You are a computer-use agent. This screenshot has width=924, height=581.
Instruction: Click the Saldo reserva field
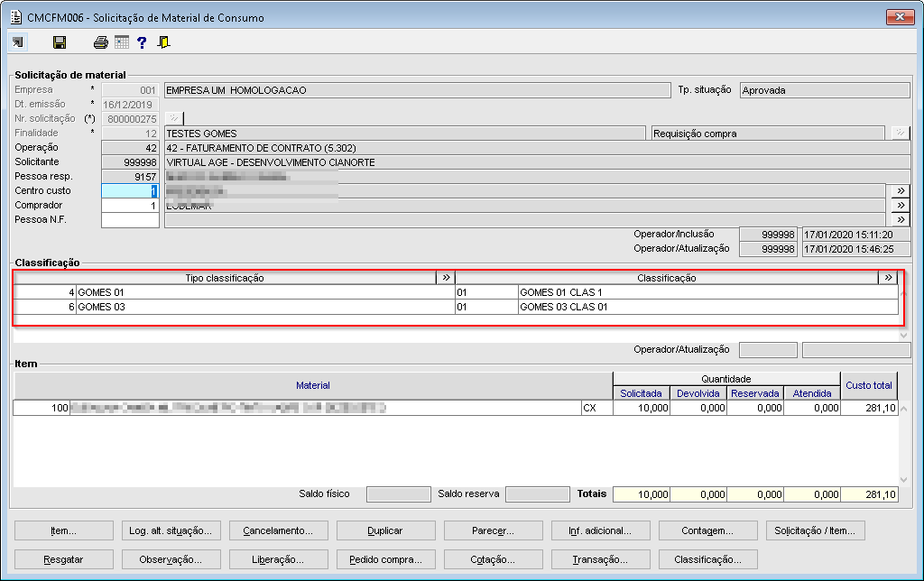[x=538, y=493]
